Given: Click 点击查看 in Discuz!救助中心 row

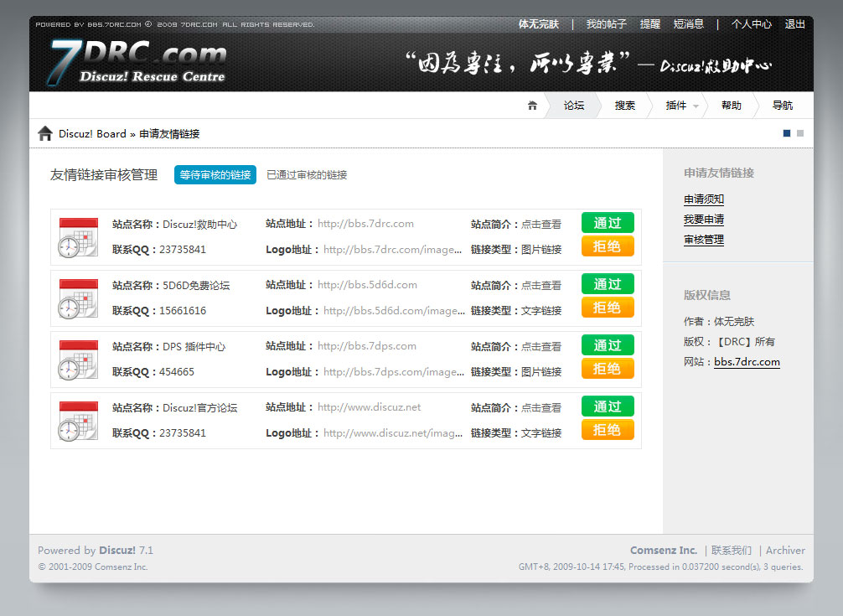Looking at the screenshot, I should 541,224.
